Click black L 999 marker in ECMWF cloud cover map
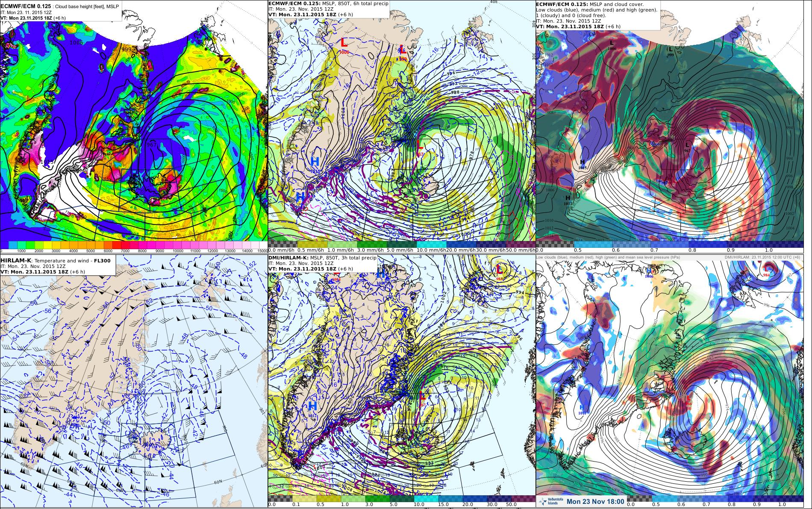The width and height of the screenshot is (812, 509). pos(671,52)
